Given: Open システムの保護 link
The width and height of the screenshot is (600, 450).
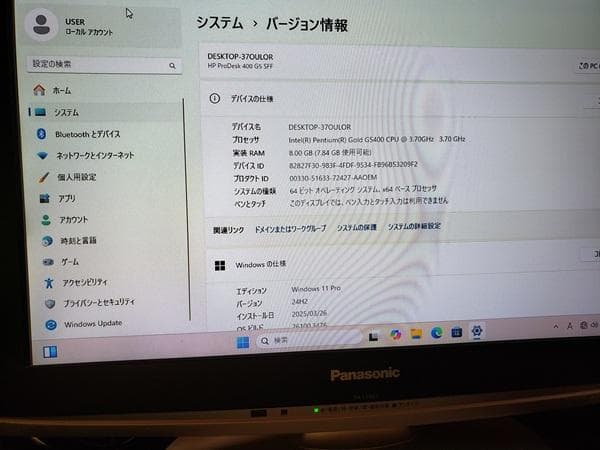Looking at the screenshot, I should pyautogui.click(x=356, y=227).
